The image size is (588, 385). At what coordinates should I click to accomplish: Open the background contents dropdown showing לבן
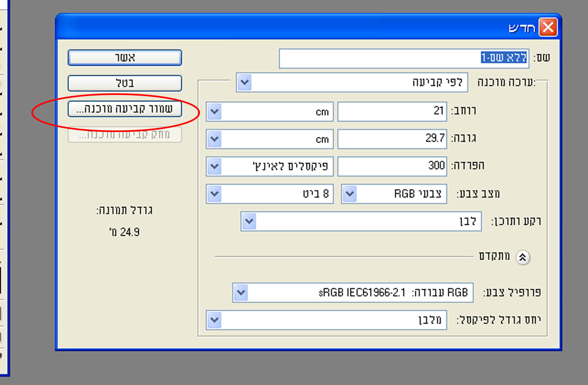(249, 221)
